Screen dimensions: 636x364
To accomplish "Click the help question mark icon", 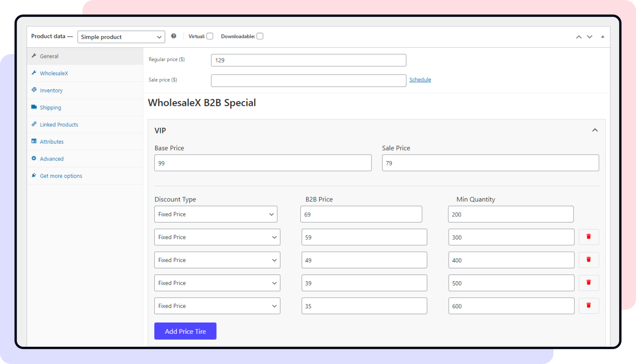I will 174,36.
